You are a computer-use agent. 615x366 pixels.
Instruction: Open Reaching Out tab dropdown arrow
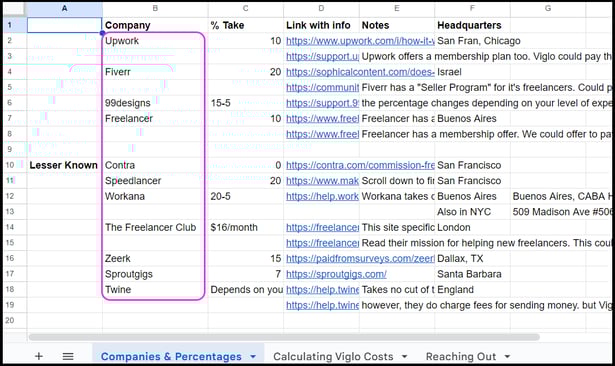pos(507,357)
